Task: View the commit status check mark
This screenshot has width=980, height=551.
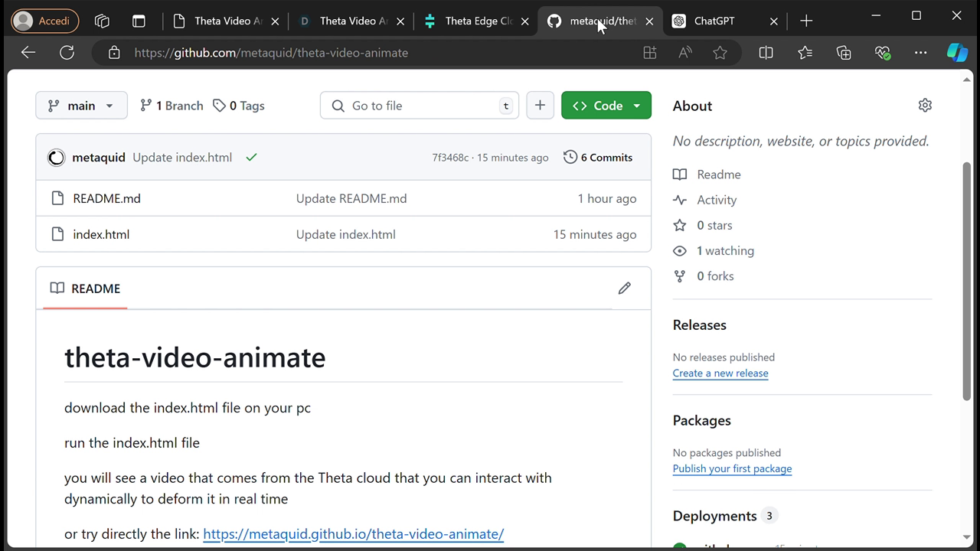Action: coord(251,158)
